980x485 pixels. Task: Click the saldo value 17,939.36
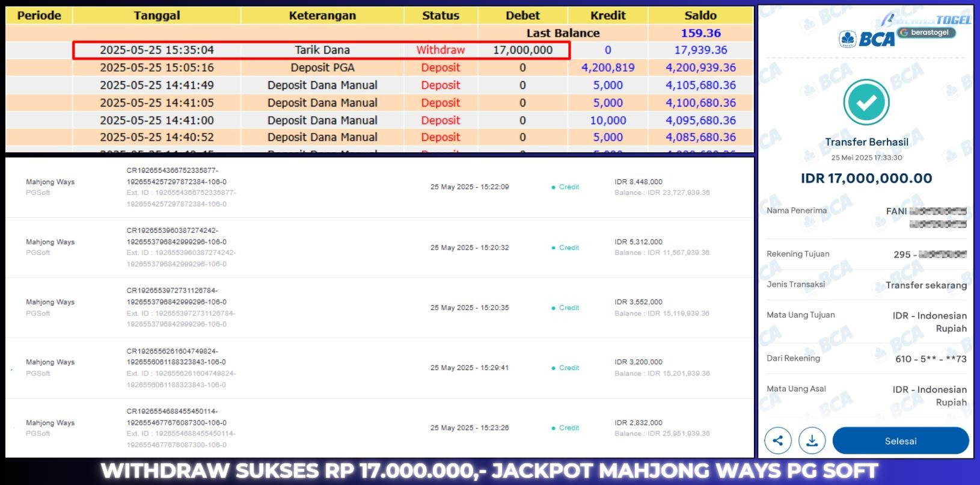point(700,50)
